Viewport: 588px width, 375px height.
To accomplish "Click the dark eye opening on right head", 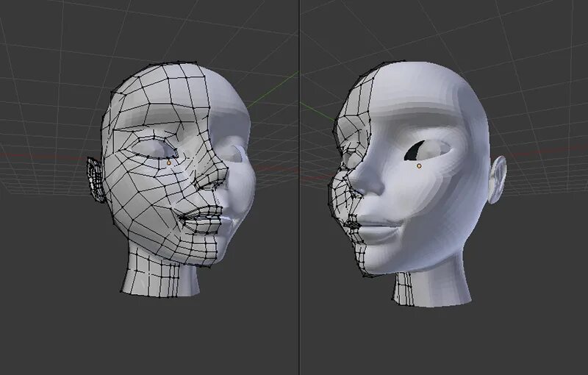I will tap(415, 151).
